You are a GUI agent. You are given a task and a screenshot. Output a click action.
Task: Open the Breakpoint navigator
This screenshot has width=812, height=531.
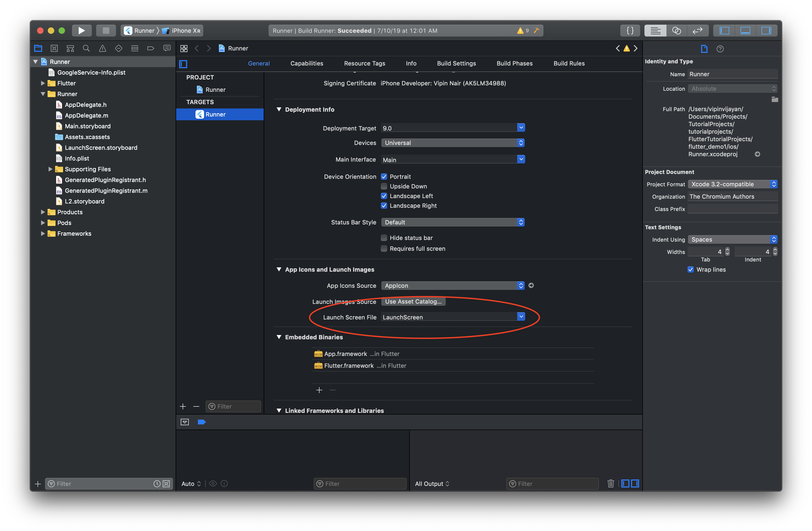150,48
